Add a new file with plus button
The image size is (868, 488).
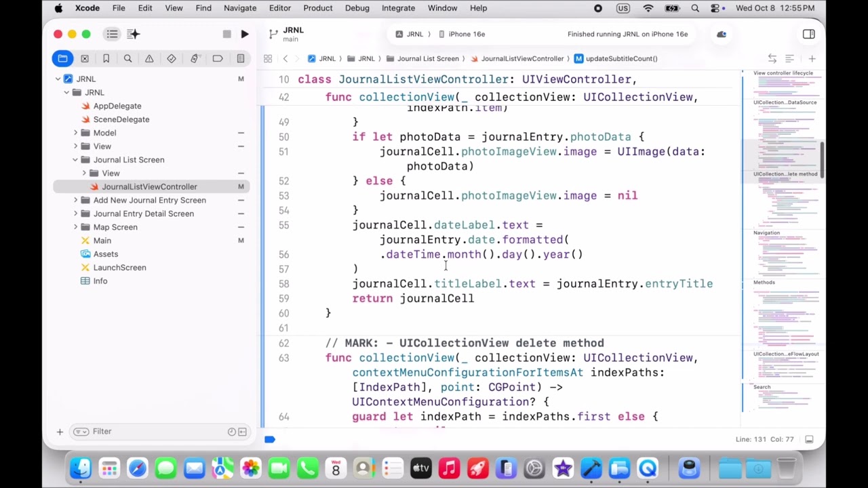pos(60,431)
